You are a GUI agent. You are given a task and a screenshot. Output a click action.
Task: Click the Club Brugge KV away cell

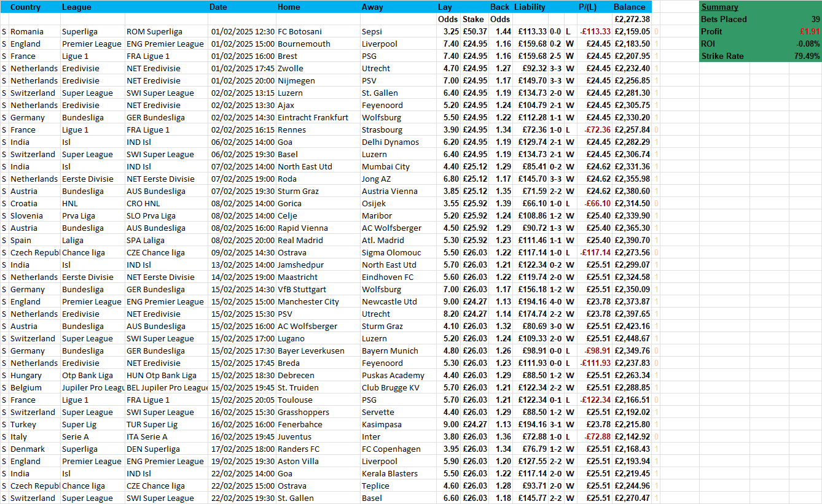[398, 387]
